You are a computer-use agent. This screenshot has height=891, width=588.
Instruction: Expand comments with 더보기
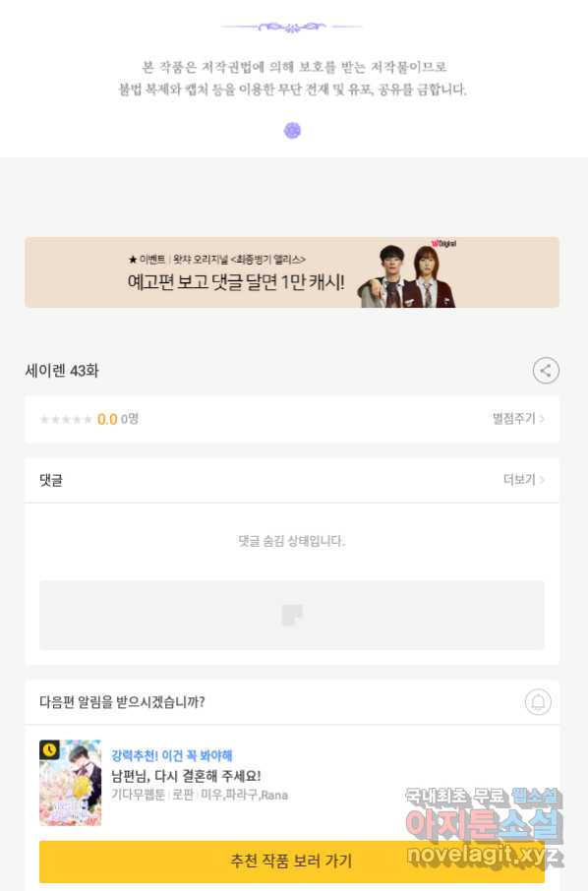coord(524,480)
